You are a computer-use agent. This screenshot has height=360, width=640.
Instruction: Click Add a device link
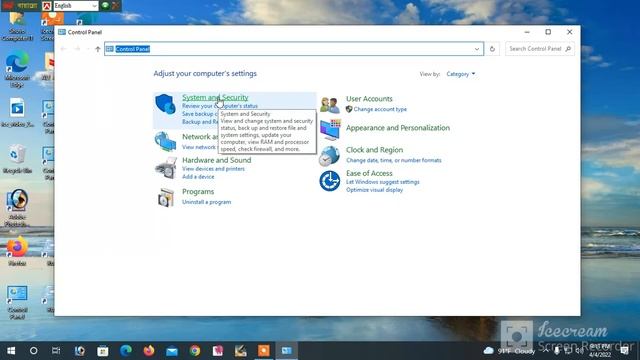tap(198, 177)
